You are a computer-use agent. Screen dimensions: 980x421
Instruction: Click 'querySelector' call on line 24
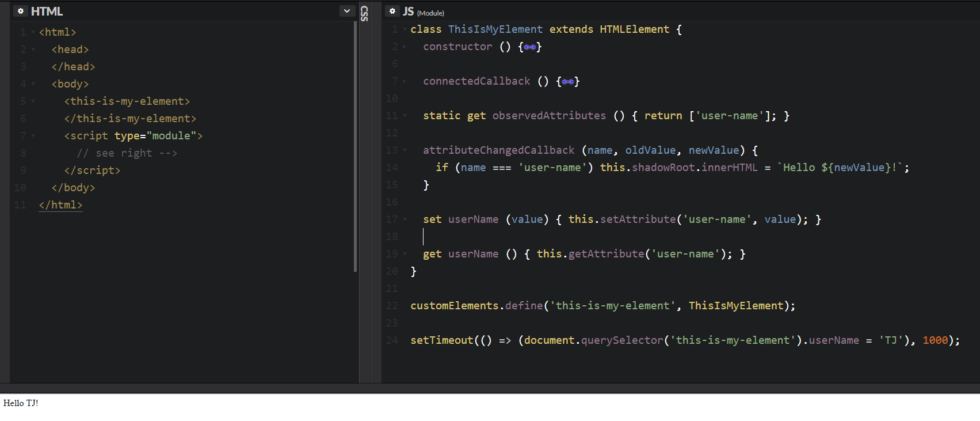pyautogui.click(x=622, y=340)
